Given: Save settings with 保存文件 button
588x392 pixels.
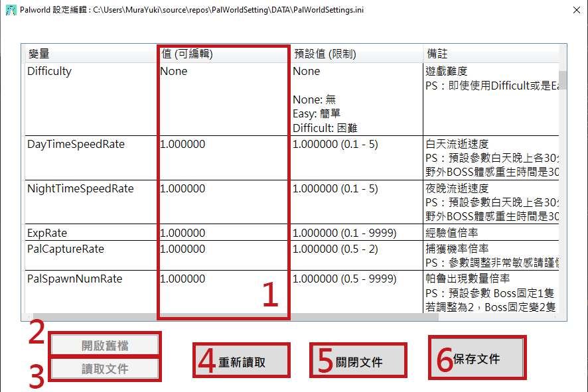Looking at the screenshot, I should [x=477, y=358].
